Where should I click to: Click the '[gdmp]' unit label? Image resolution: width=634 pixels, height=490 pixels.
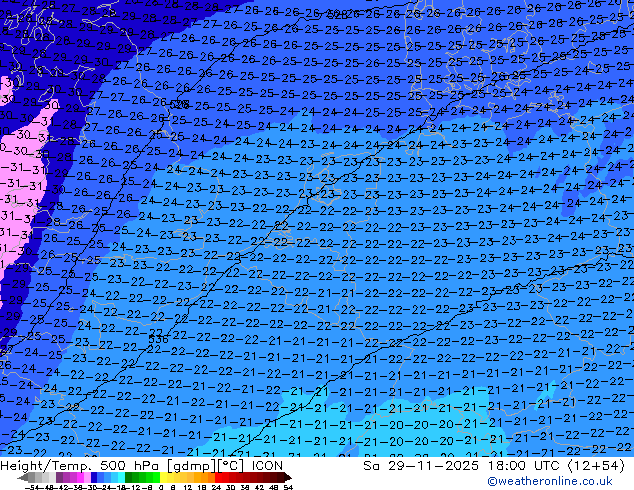pyautogui.click(x=189, y=466)
